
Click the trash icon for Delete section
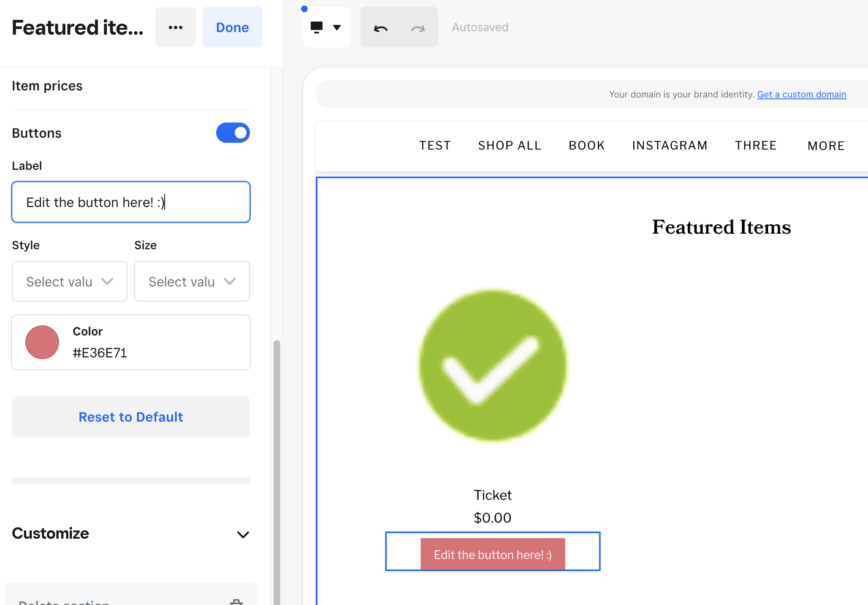click(236, 602)
